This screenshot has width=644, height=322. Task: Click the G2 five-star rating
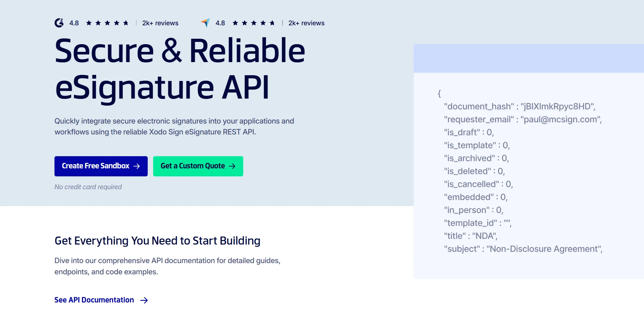(x=107, y=23)
